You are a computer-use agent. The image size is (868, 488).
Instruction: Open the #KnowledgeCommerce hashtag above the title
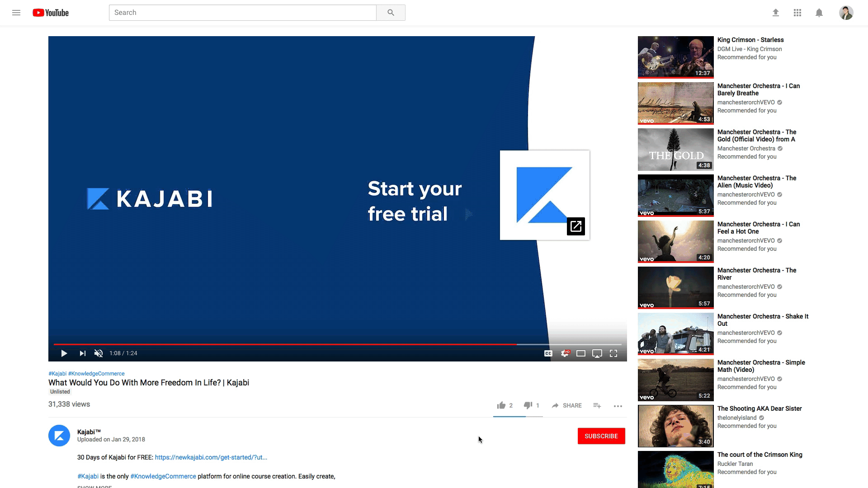[x=96, y=374]
